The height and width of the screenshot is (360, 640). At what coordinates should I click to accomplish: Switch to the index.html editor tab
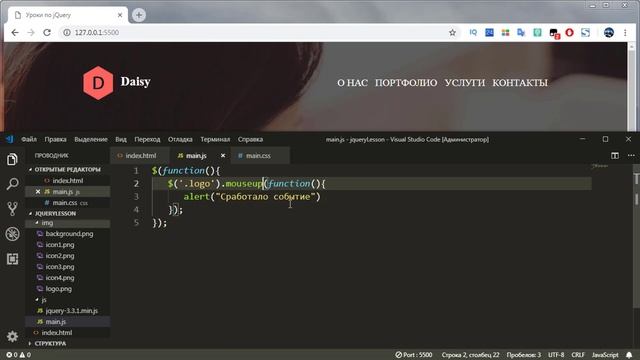point(139,156)
